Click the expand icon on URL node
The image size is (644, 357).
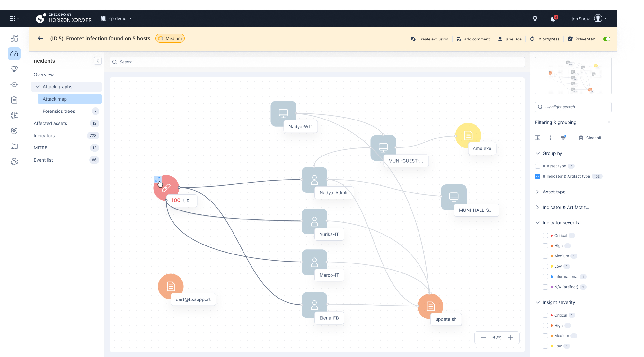[158, 179]
